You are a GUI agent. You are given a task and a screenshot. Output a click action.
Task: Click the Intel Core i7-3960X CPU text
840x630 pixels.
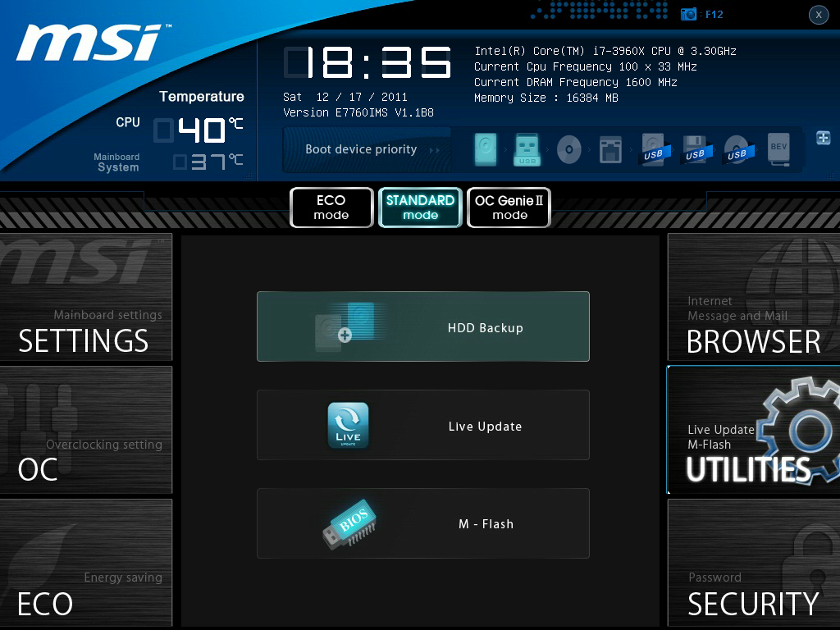pos(605,51)
